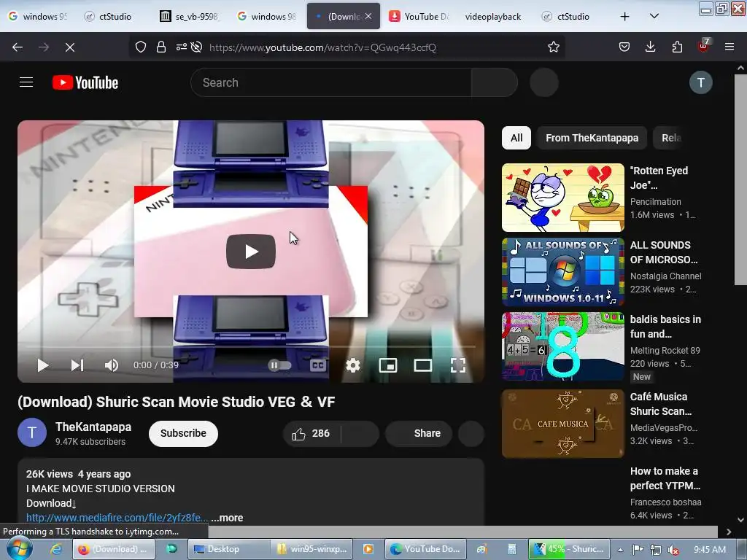747x560 pixels.
Task: Switch to the first windows 95 tab
Action: (x=38, y=16)
